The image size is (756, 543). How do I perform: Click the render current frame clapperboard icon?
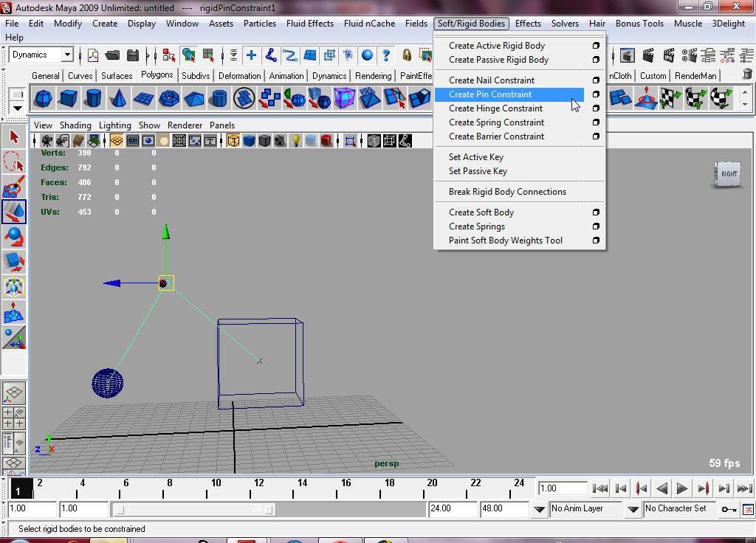coord(648,55)
